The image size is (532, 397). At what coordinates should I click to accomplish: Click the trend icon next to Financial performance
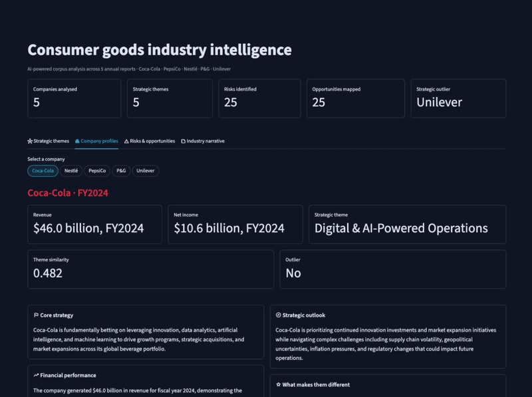pyautogui.click(x=36, y=375)
